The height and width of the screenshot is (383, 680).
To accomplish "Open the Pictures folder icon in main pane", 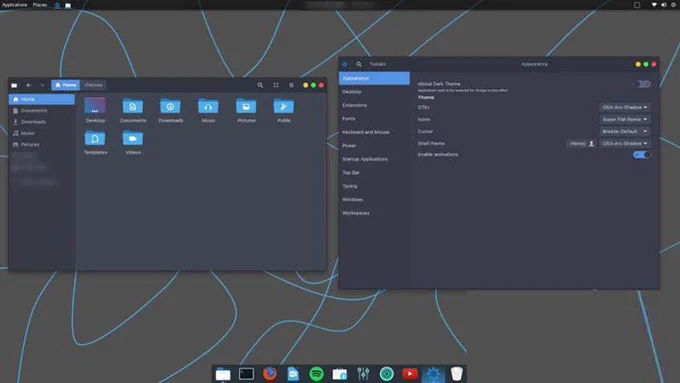I will pos(246,106).
